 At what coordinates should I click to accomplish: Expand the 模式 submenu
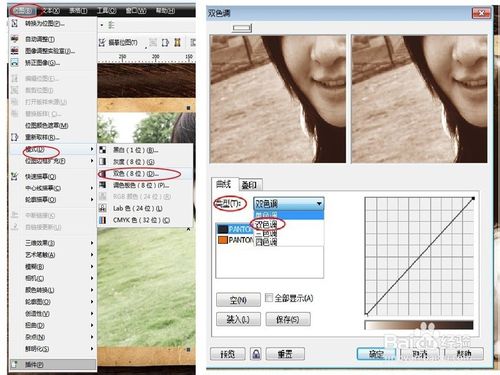point(52,149)
